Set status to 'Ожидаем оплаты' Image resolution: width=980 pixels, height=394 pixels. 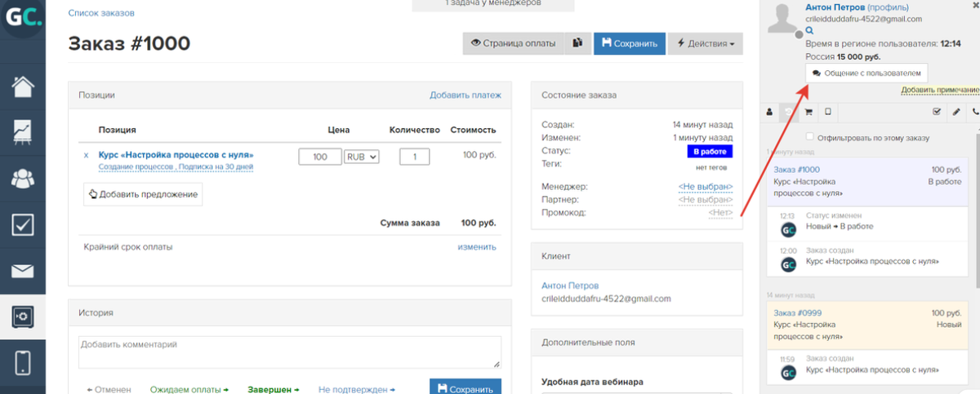[189, 390]
